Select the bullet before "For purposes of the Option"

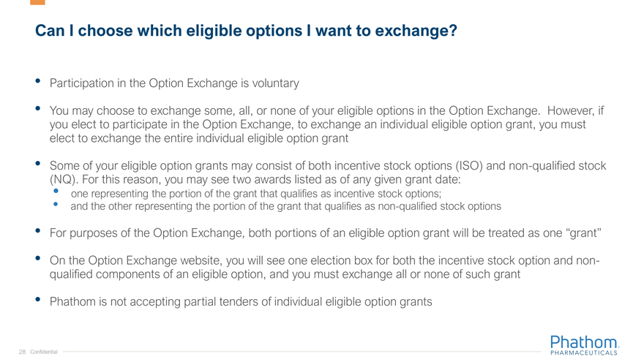(x=38, y=232)
